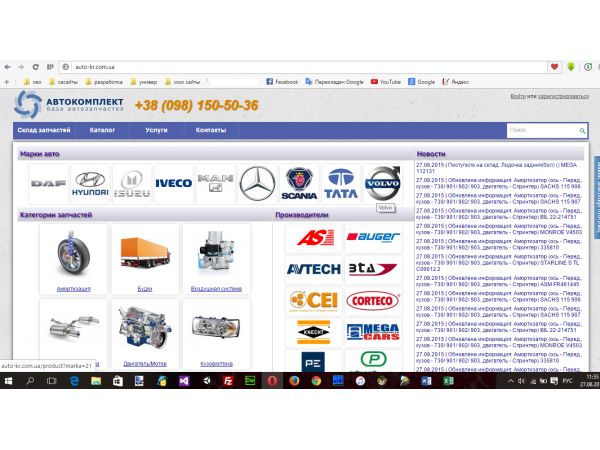Select the Scania brand logo
This screenshot has width=600, height=450.
298,184
